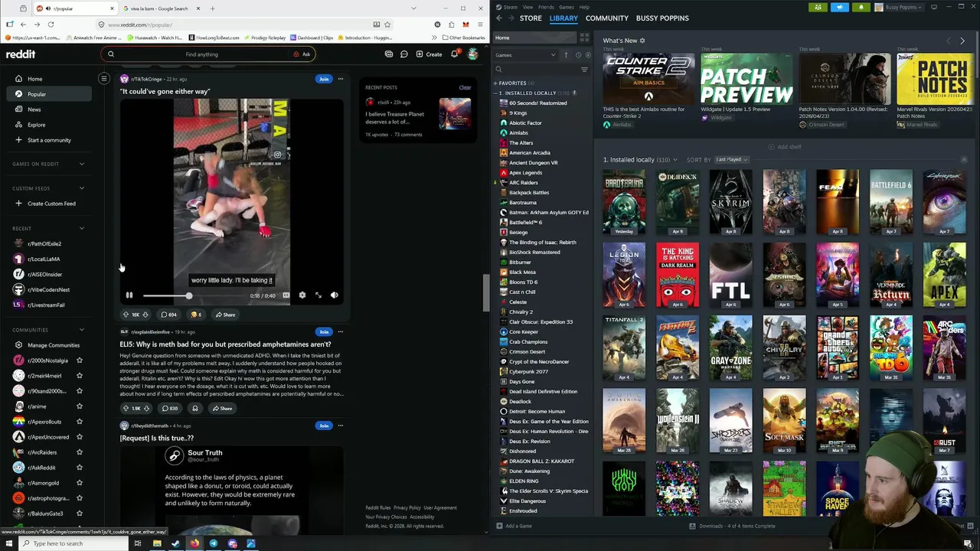Open Steam green friends activity button
Screen dimensions: 980x551
(x=818, y=7)
